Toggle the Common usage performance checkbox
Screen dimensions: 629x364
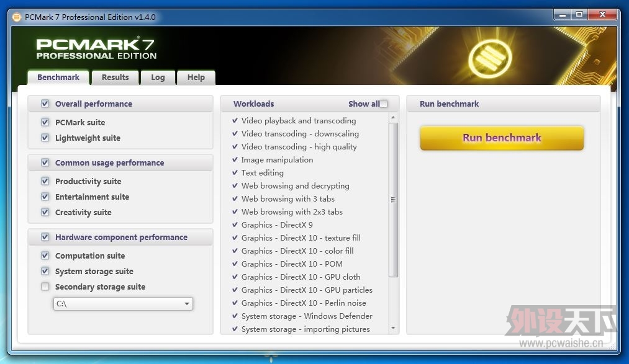45,162
